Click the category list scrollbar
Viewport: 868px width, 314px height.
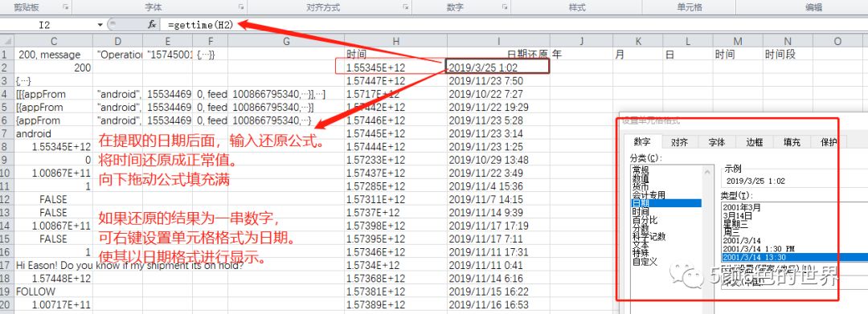[708, 238]
